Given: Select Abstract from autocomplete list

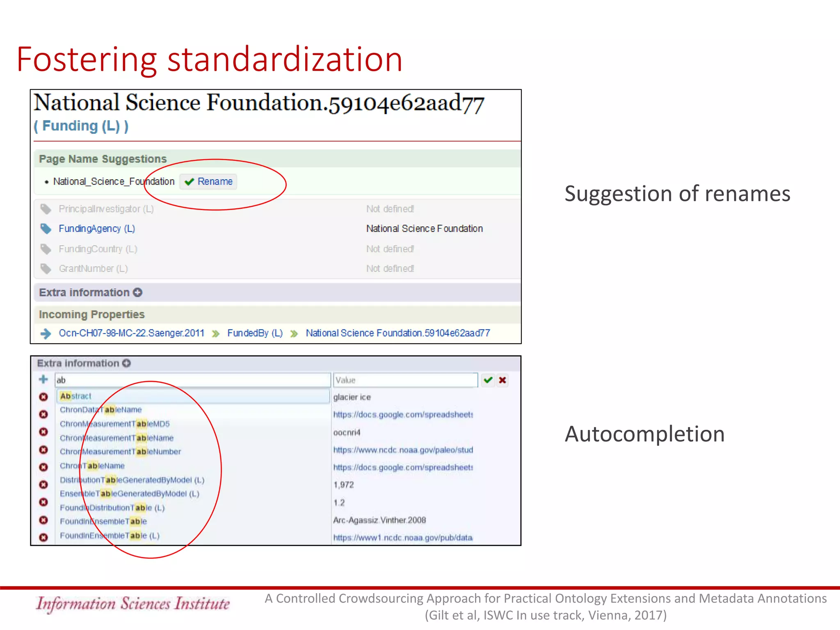Looking at the screenshot, I should 193,396.
